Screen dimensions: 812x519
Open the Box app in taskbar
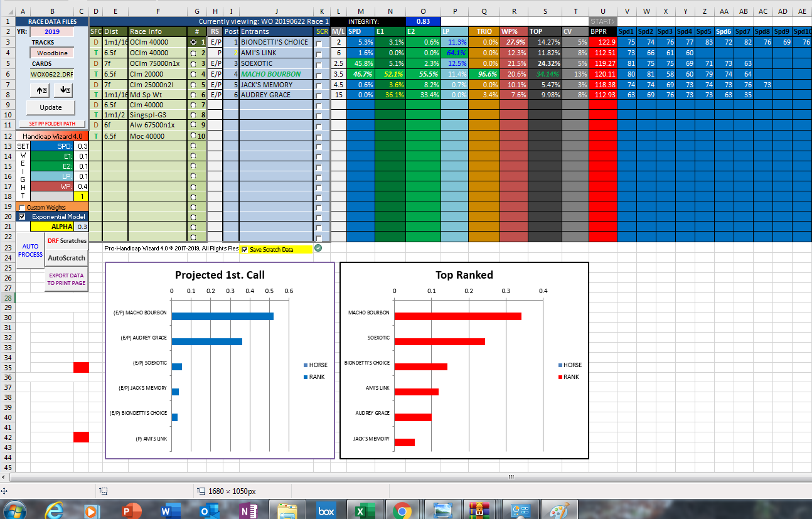(326, 510)
